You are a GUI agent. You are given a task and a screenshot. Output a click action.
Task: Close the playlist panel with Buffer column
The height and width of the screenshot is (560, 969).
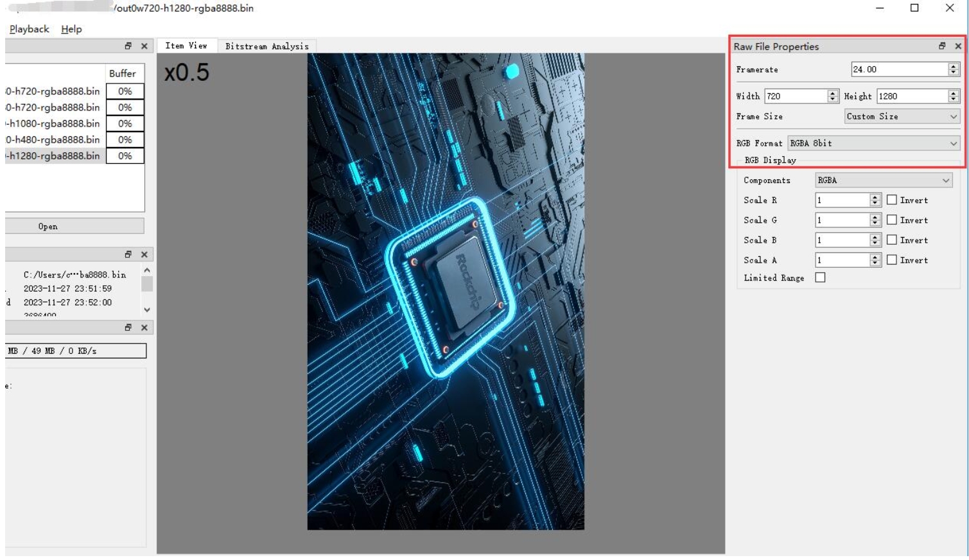[x=144, y=46]
